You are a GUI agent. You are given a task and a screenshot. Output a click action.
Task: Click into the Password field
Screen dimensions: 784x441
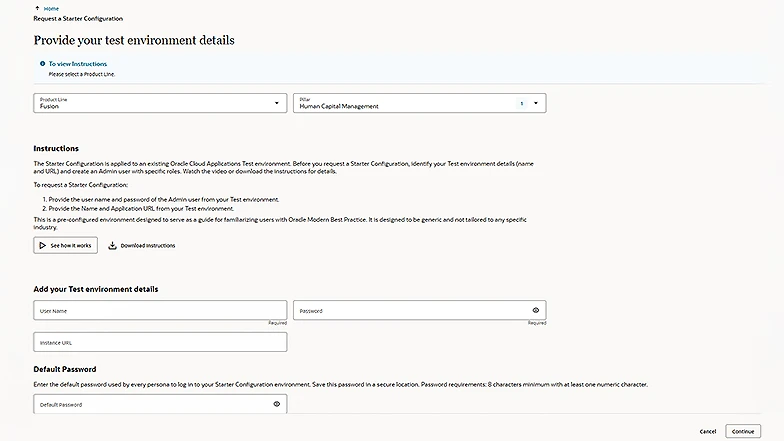[410, 311]
